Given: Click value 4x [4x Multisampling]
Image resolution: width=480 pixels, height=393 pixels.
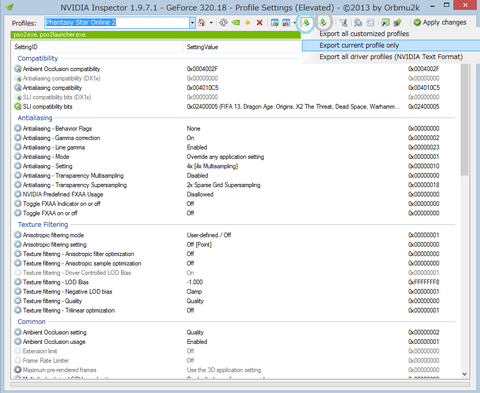Looking at the screenshot, I should (x=212, y=166).
